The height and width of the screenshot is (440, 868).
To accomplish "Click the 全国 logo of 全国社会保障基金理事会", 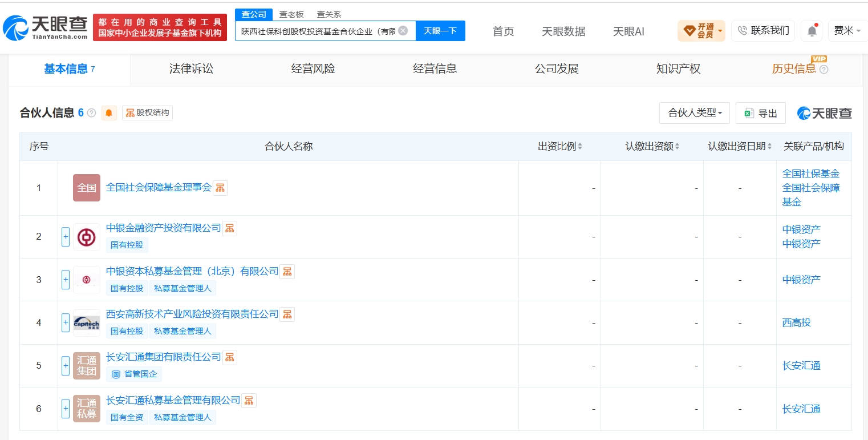I will pos(87,188).
